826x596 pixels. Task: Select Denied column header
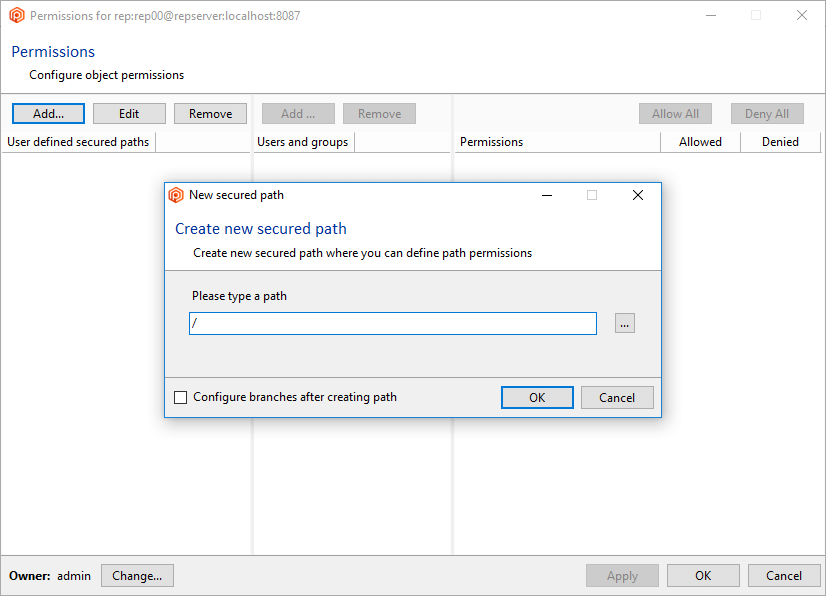(x=781, y=142)
